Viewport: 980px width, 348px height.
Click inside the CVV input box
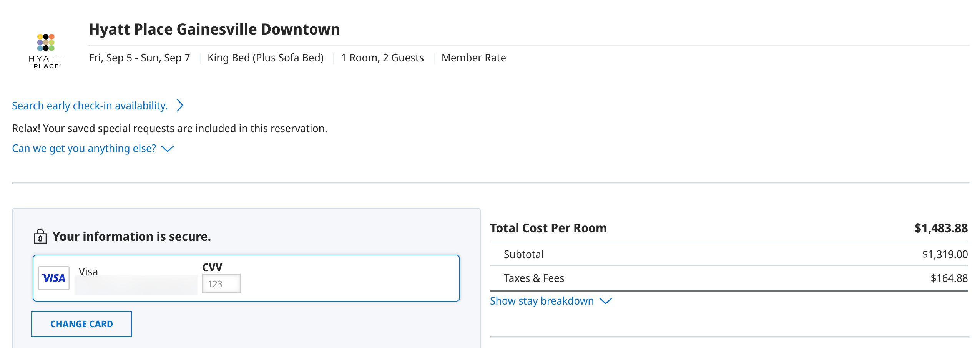221,283
